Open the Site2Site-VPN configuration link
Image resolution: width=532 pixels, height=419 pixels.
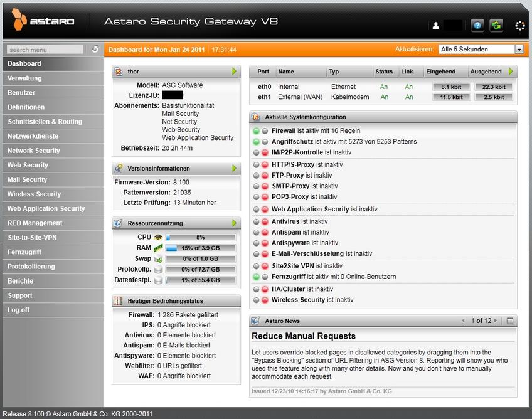293,266
